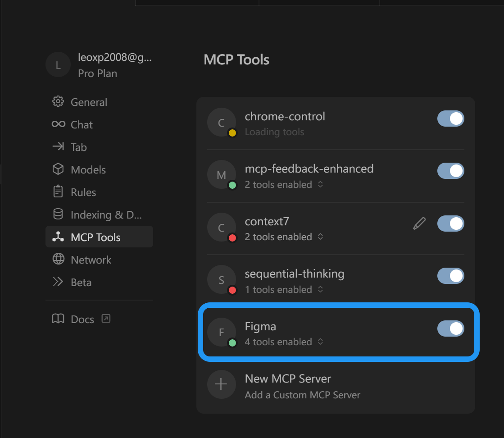The width and height of the screenshot is (504, 438).
Task: Click the chrome-control server name
Action: coord(285,116)
